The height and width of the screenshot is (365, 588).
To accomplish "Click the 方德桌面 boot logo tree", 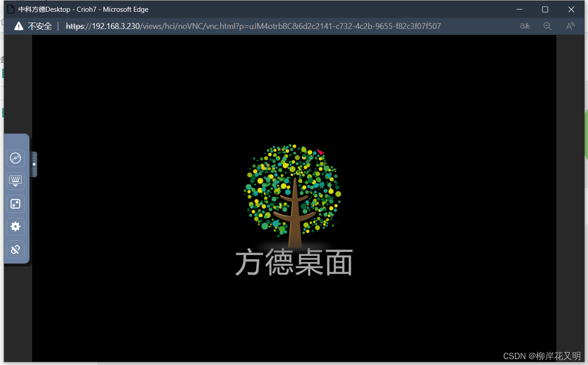I will (293, 196).
